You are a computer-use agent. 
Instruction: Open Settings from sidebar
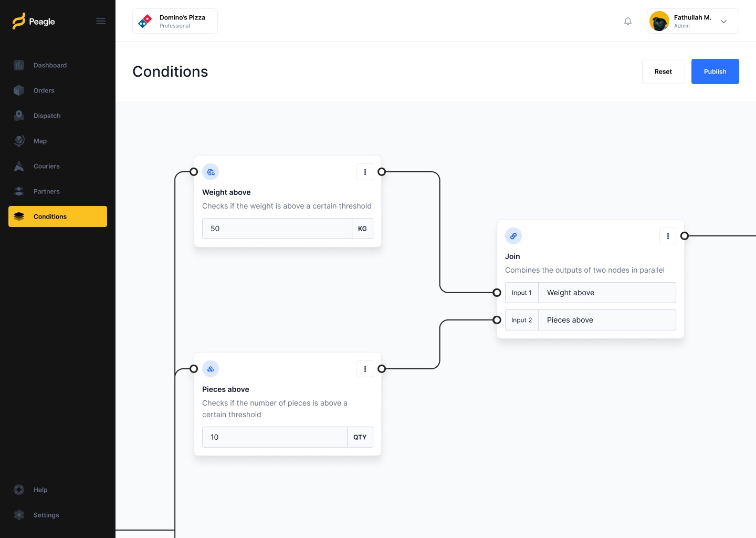(x=58, y=515)
